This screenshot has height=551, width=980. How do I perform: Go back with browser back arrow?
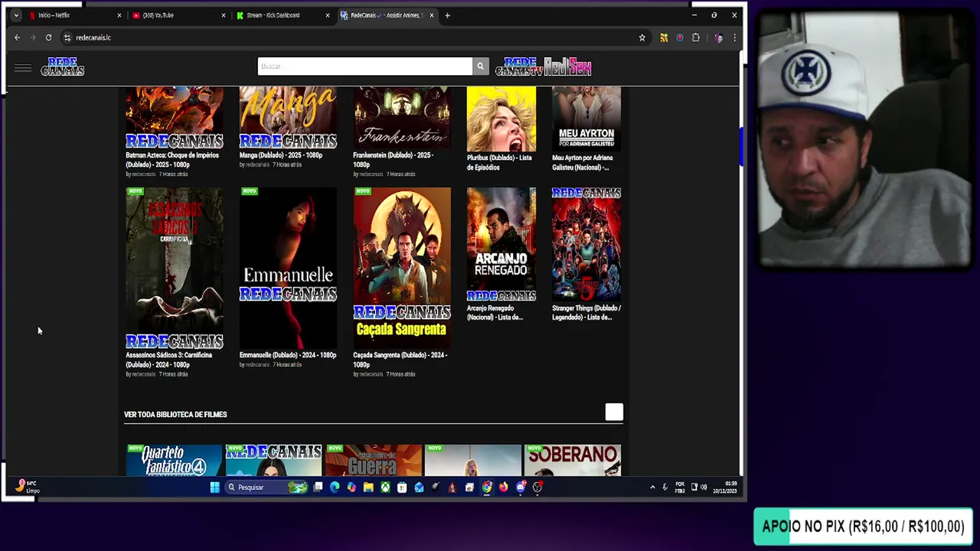pos(17,37)
